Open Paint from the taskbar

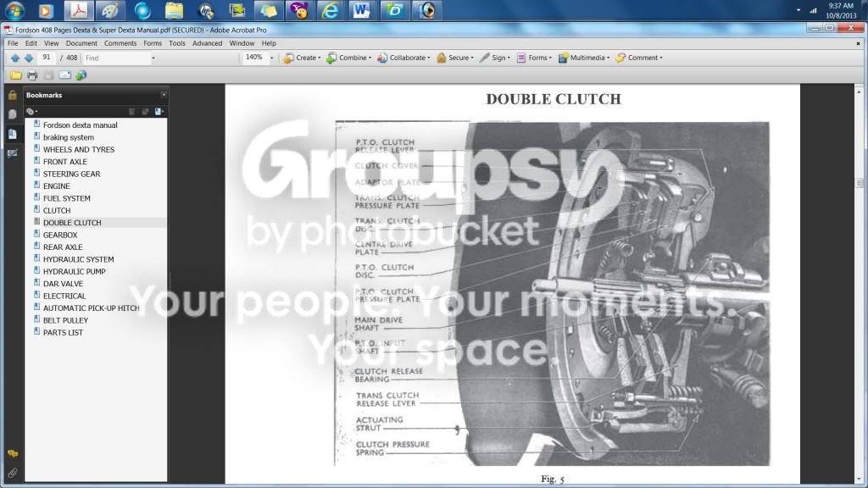point(110,10)
